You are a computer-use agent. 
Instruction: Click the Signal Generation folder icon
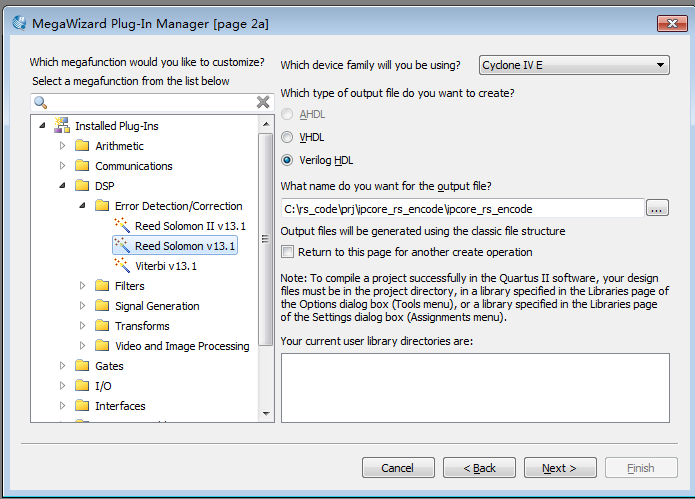point(102,305)
